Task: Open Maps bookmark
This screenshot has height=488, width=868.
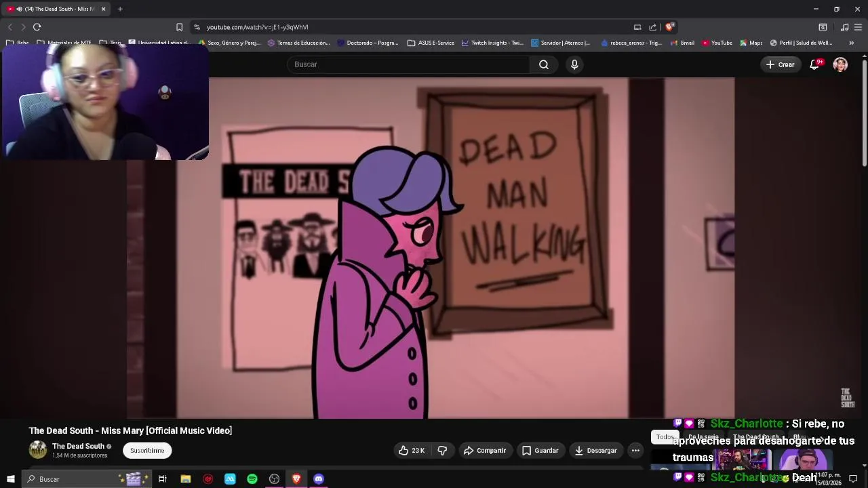Action: pyautogui.click(x=751, y=43)
